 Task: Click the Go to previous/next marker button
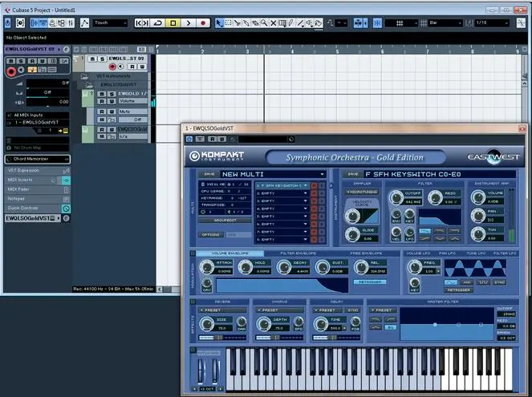[x=142, y=23]
